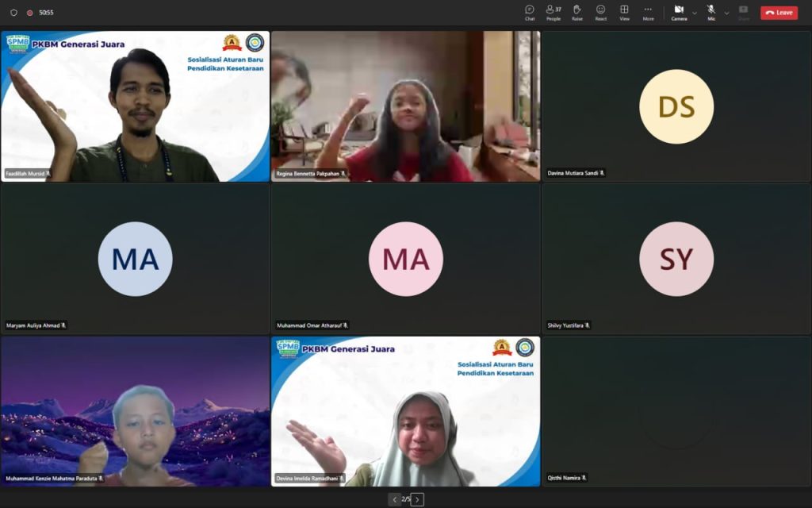Turn on the Camera
Image resolution: width=812 pixels, height=508 pixels.
click(x=679, y=13)
